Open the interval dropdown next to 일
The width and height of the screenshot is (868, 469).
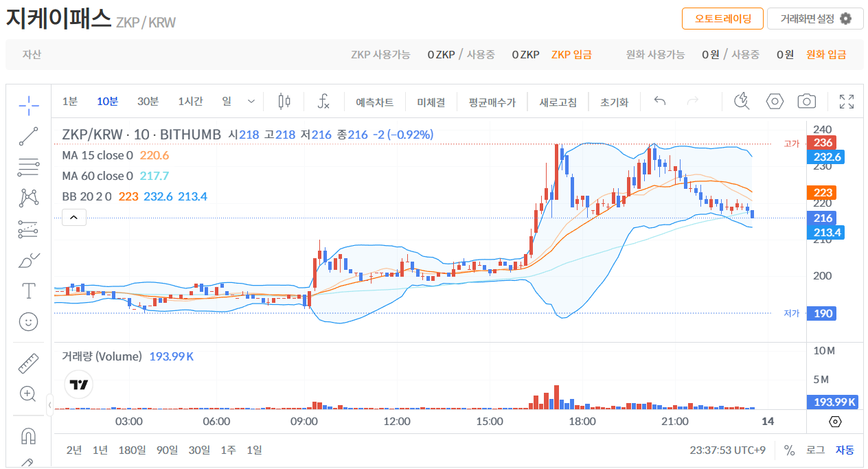coord(251,100)
